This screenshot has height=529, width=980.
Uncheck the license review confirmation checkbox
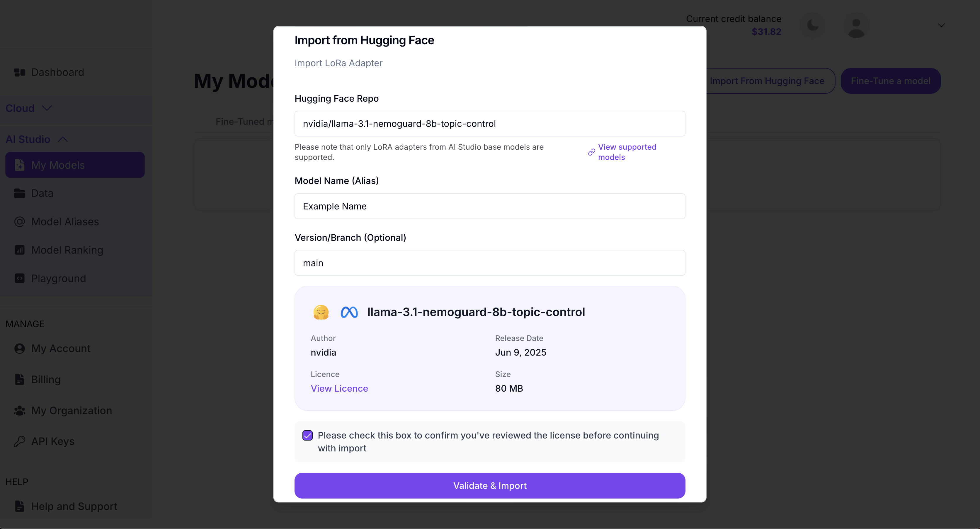[307, 436]
